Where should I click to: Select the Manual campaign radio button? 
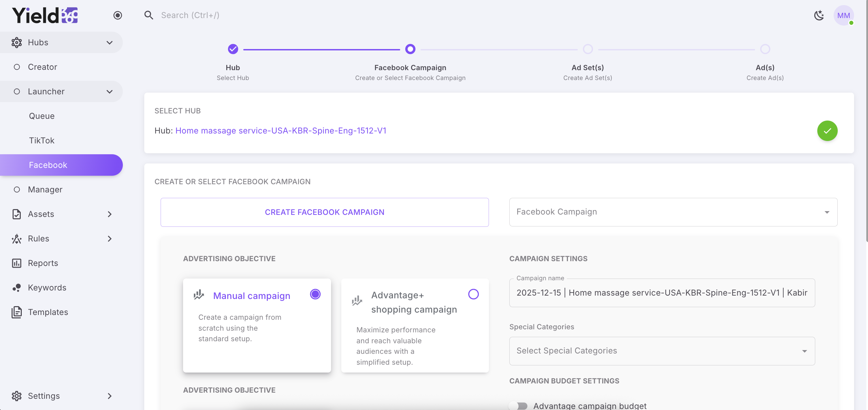click(x=315, y=294)
